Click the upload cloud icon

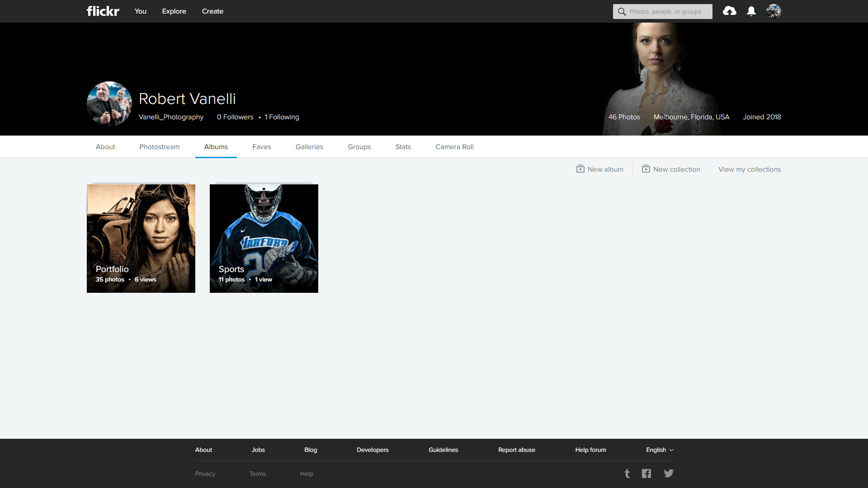[x=729, y=11]
